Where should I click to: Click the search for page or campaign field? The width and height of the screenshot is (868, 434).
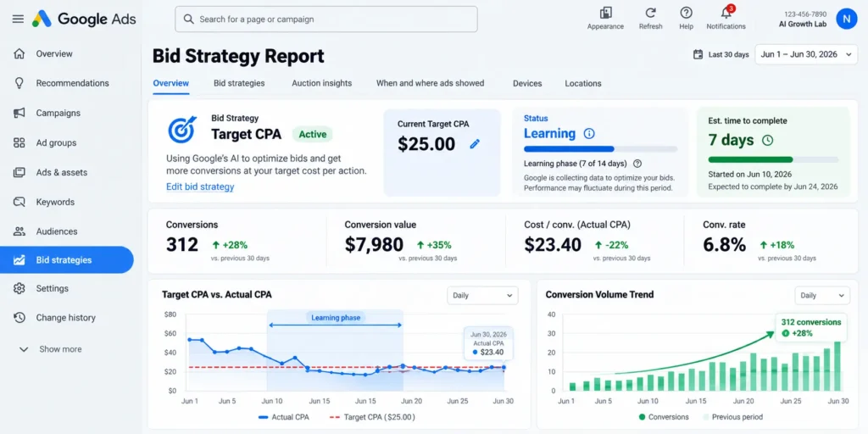tap(326, 19)
